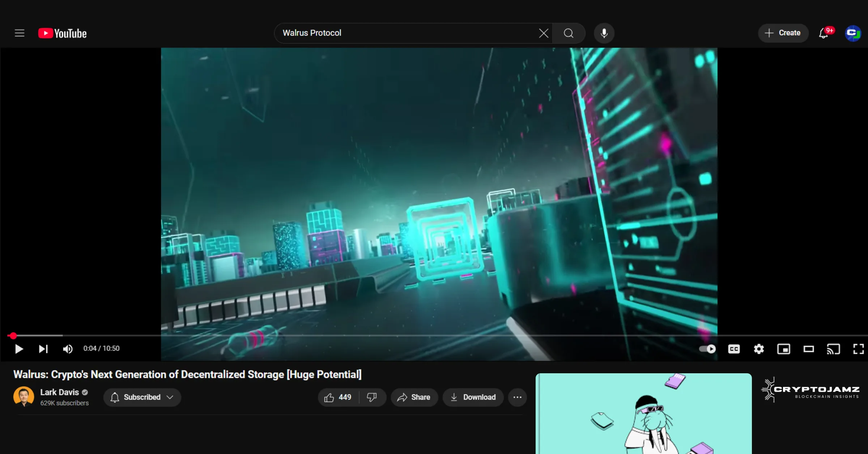
Task: Enable theater mode view
Action: (809, 349)
